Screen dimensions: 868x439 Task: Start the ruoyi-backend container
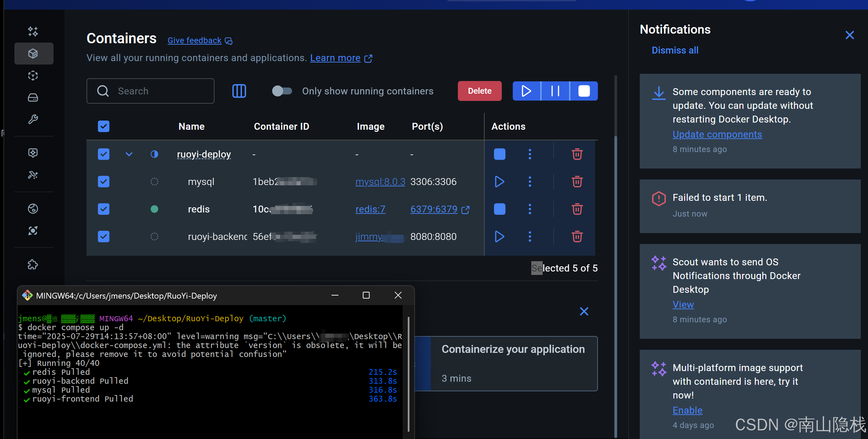coord(500,236)
